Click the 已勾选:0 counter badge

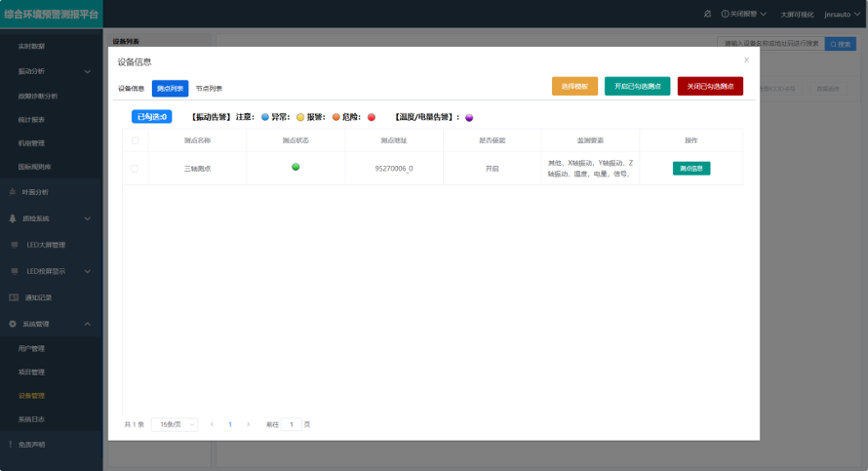point(152,117)
